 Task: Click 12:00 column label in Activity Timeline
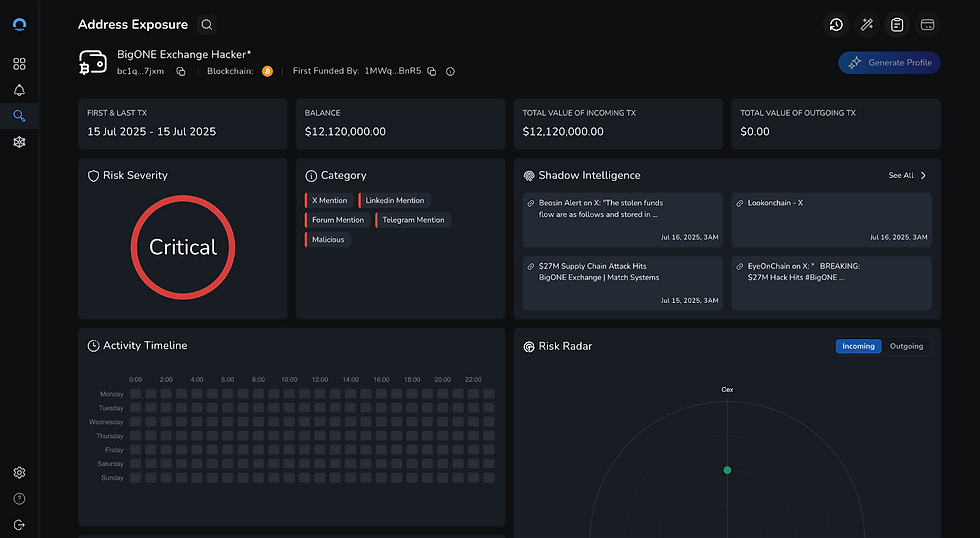click(x=320, y=379)
